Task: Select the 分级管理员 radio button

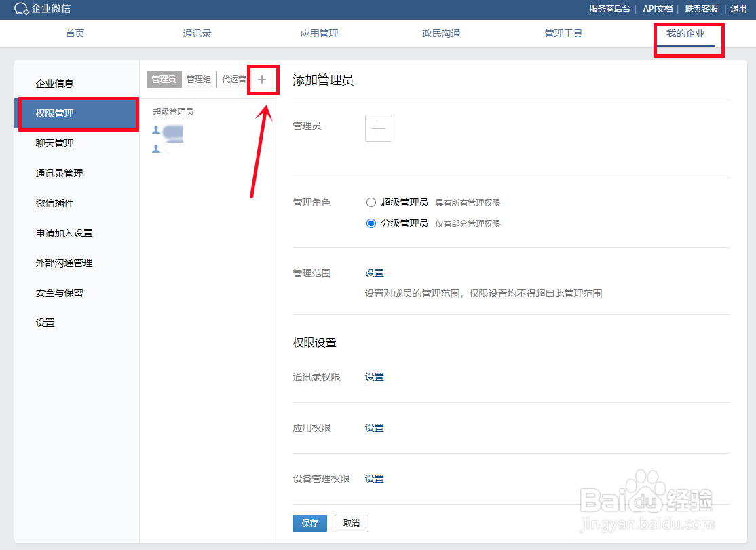Action: click(x=371, y=224)
